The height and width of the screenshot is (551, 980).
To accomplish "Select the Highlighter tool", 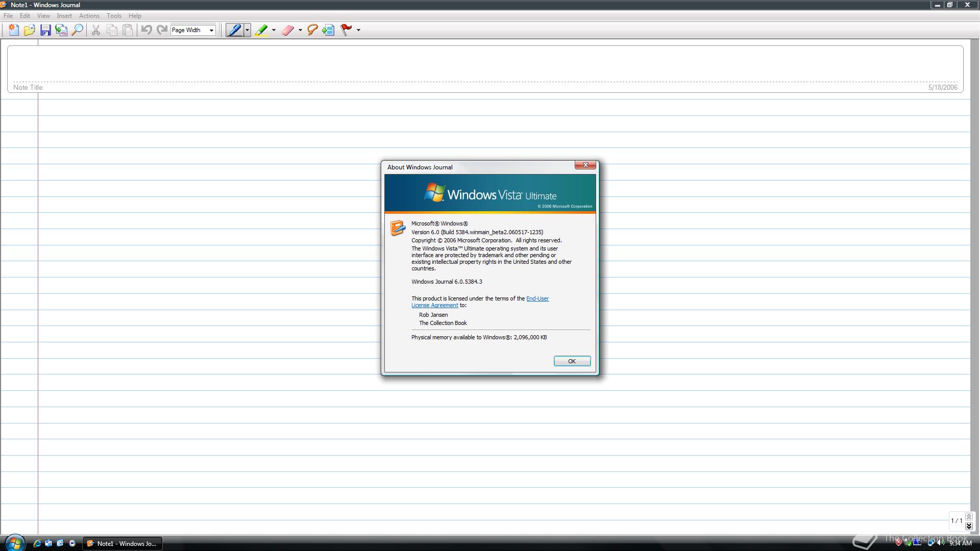I will click(261, 30).
